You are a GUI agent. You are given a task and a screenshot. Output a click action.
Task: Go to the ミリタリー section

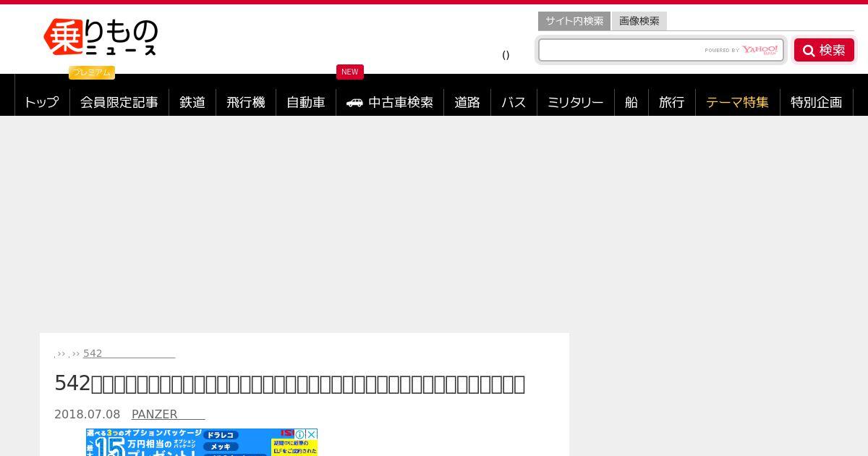coord(576,102)
